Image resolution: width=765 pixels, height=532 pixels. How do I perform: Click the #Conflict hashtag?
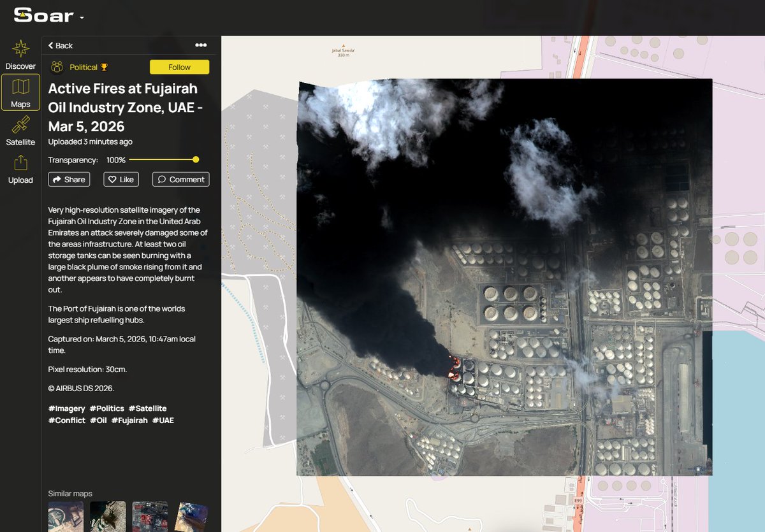pos(66,420)
